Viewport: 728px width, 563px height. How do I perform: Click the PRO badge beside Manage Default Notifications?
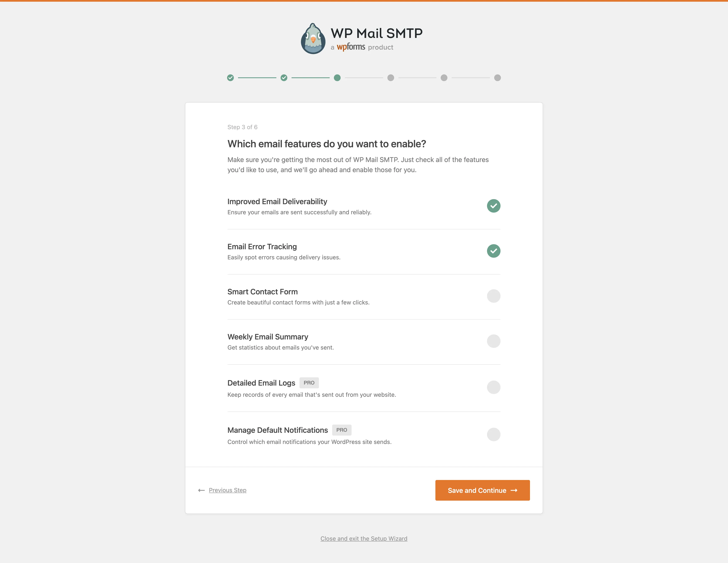click(342, 430)
